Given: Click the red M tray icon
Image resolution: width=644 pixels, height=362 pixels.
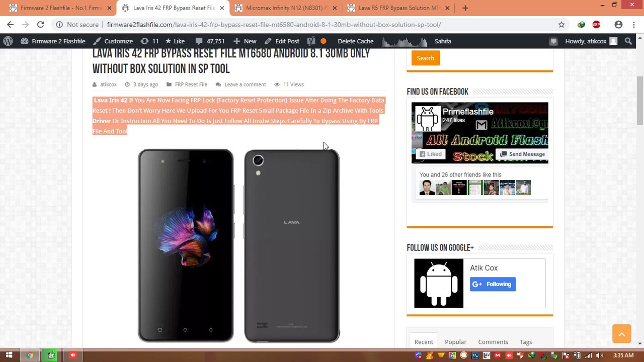Looking at the screenshot, I should [x=498, y=355].
